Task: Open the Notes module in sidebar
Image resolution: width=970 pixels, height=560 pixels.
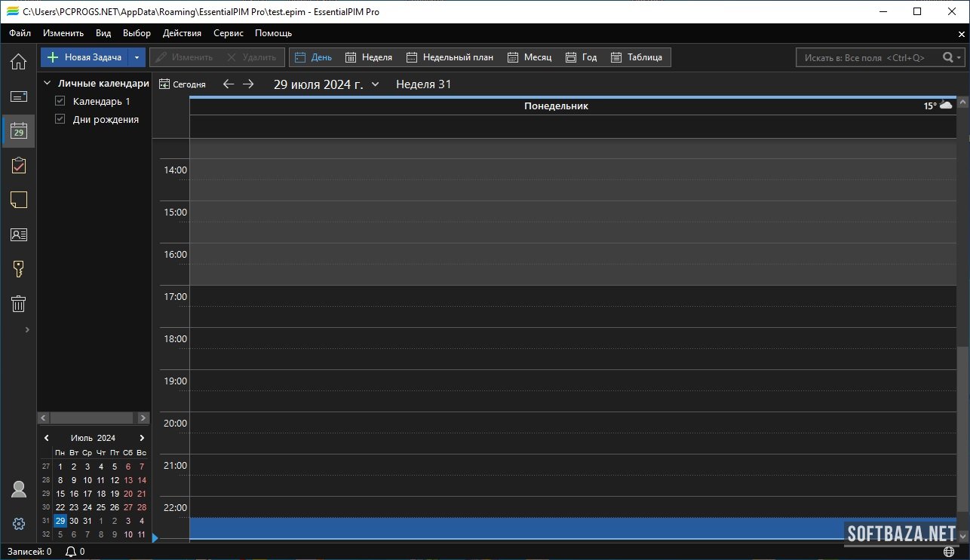Action: pyautogui.click(x=18, y=200)
